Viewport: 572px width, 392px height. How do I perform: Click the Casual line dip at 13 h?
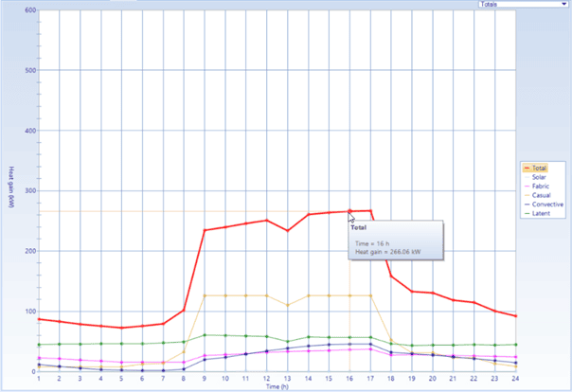click(x=288, y=305)
